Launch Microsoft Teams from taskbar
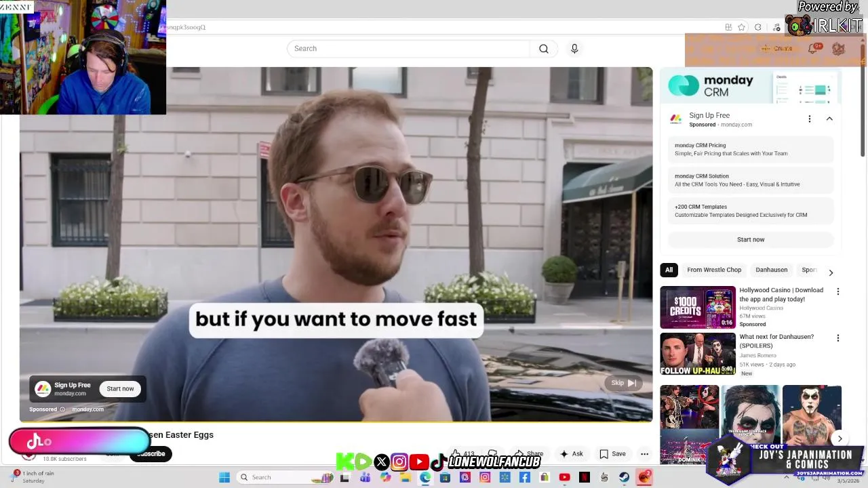 (365, 477)
